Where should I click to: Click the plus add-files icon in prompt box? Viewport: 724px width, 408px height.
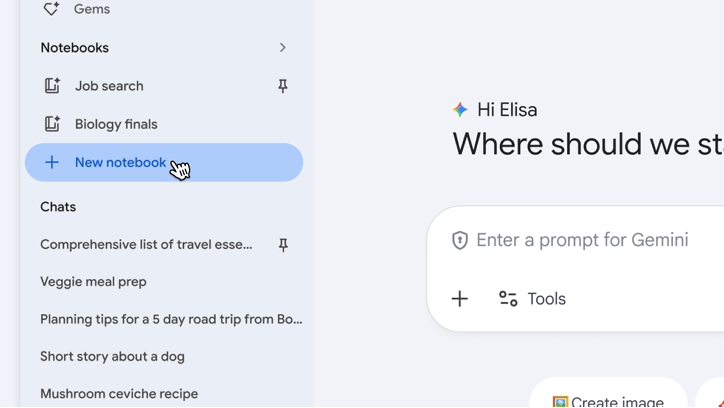click(460, 299)
